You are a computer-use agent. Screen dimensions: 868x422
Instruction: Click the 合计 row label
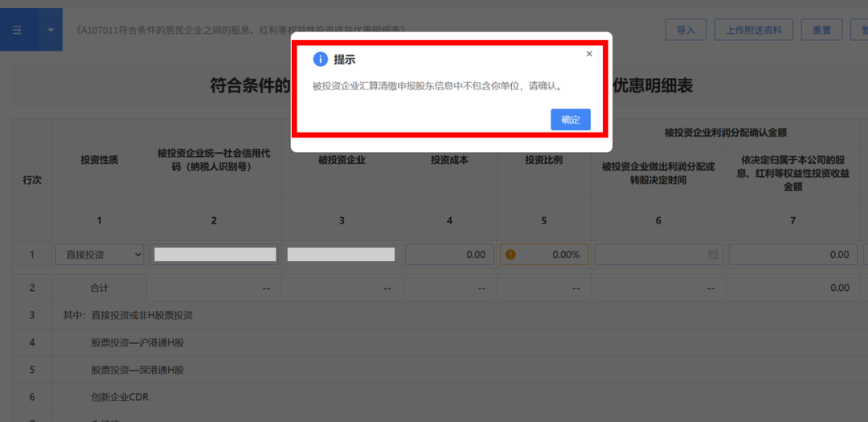[x=100, y=288]
